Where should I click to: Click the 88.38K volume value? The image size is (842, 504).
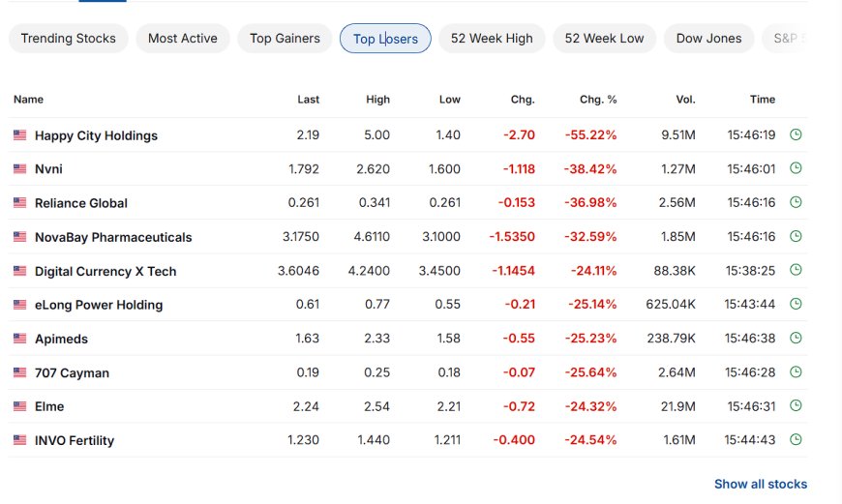(x=675, y=271)
